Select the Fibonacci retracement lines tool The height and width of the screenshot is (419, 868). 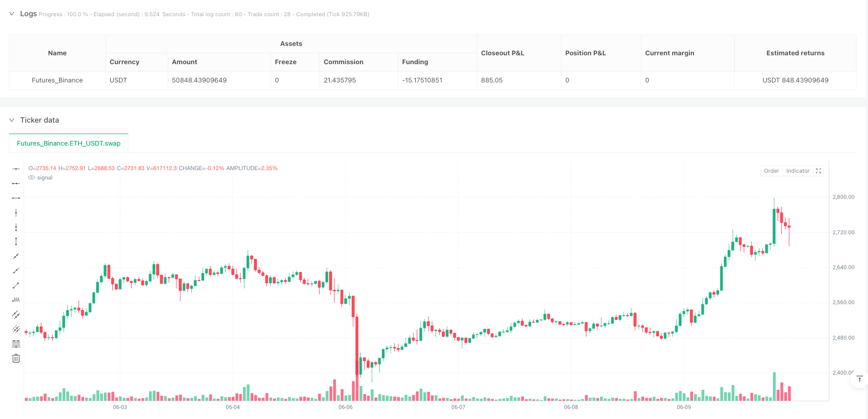pyautogui.click(x=16, y=344)
